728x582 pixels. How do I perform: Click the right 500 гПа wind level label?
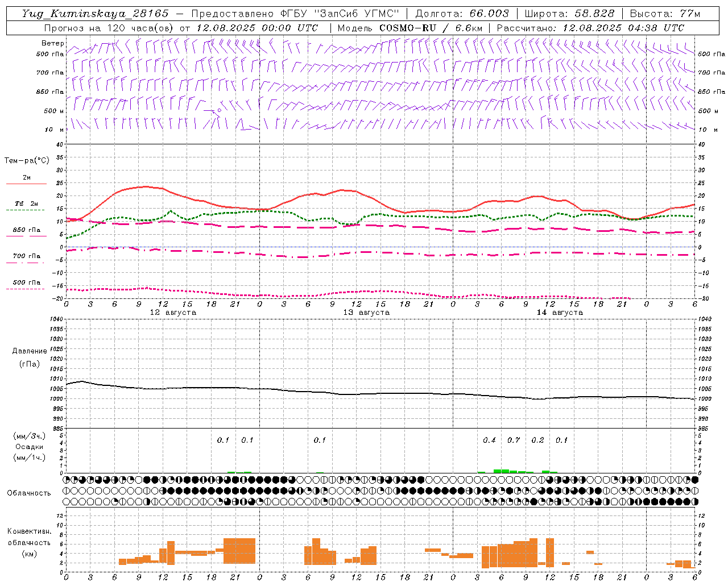point(712,54)
